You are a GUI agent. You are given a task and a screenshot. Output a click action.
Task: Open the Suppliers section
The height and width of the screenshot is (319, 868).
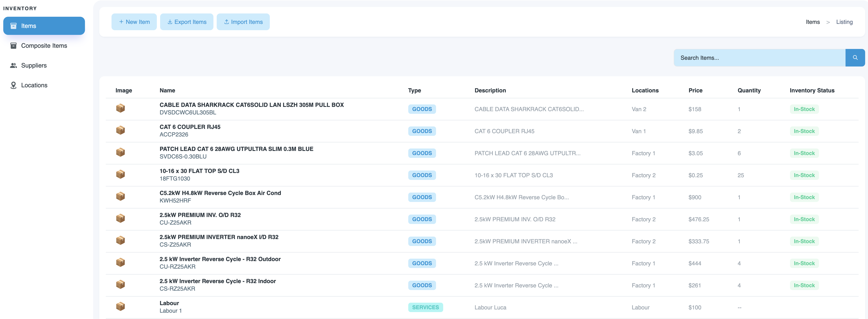34,65
